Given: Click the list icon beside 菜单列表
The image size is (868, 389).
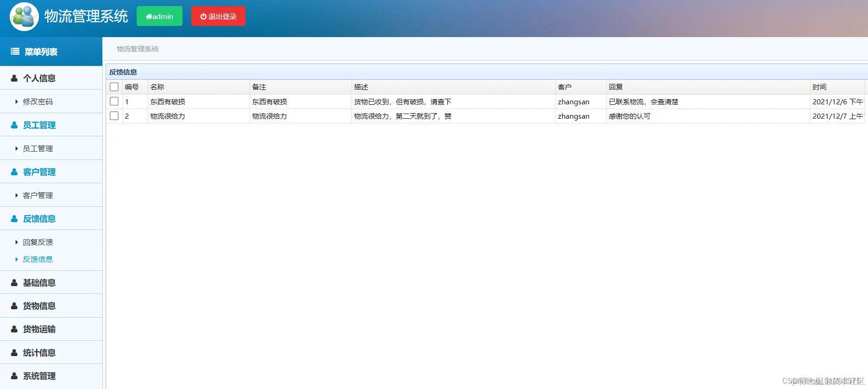Looking at the screenshot, I should click(x=15, y=51).
